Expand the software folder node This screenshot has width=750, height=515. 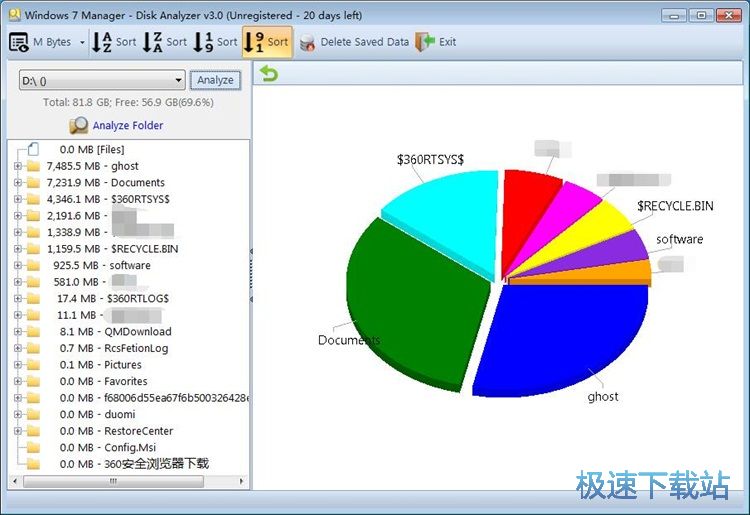click(18, 265)
